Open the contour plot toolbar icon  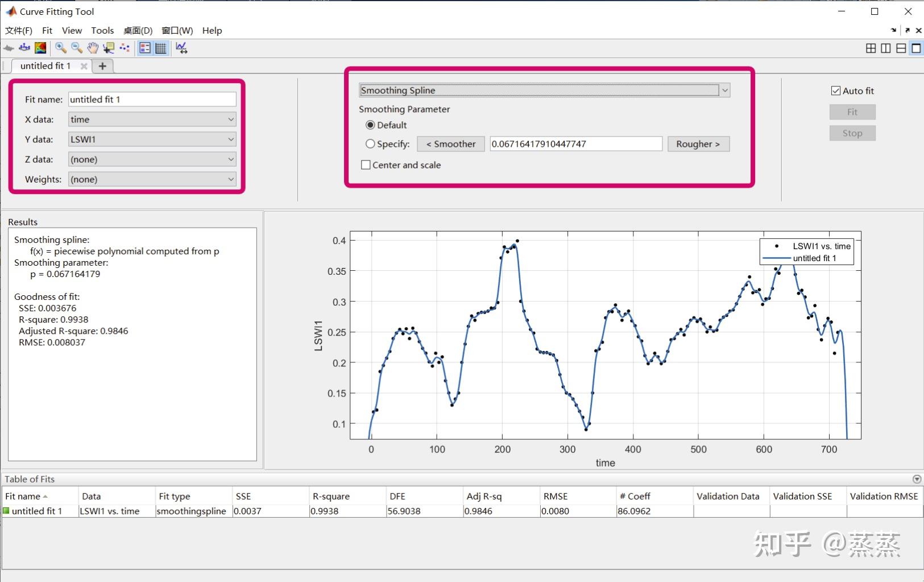[40, 48]
